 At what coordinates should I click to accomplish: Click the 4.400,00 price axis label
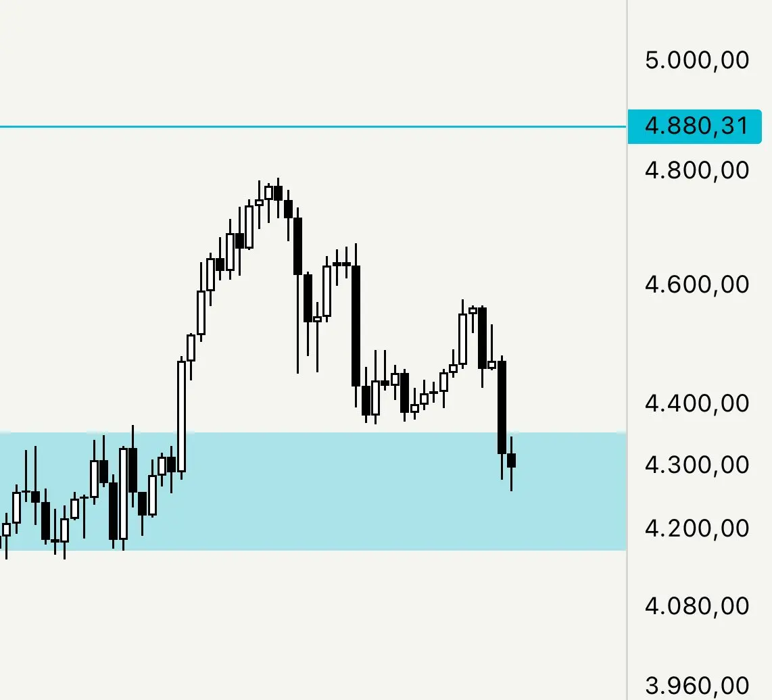tap(697, 403)
